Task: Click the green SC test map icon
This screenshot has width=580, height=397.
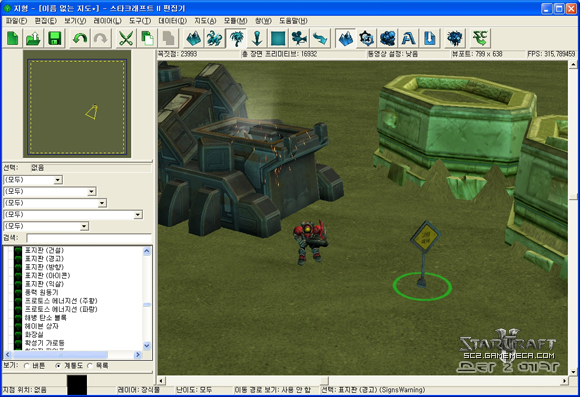Action: [x=480, y=38]
